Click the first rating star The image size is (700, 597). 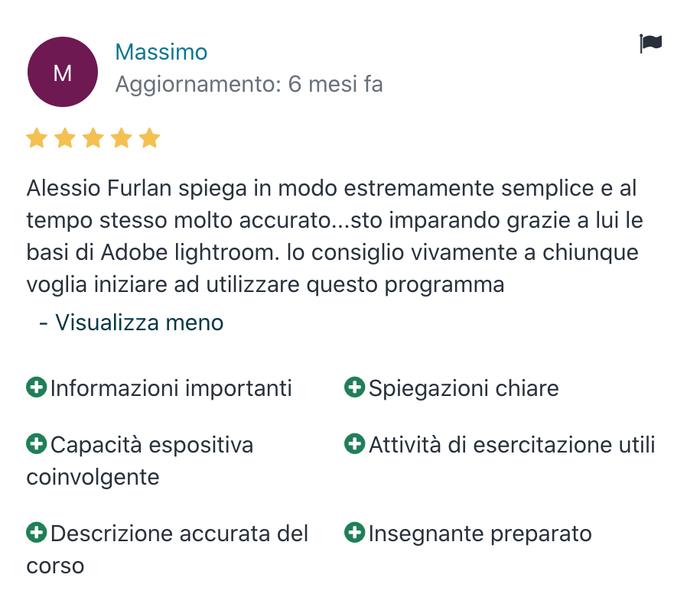[x=37, y=138]
